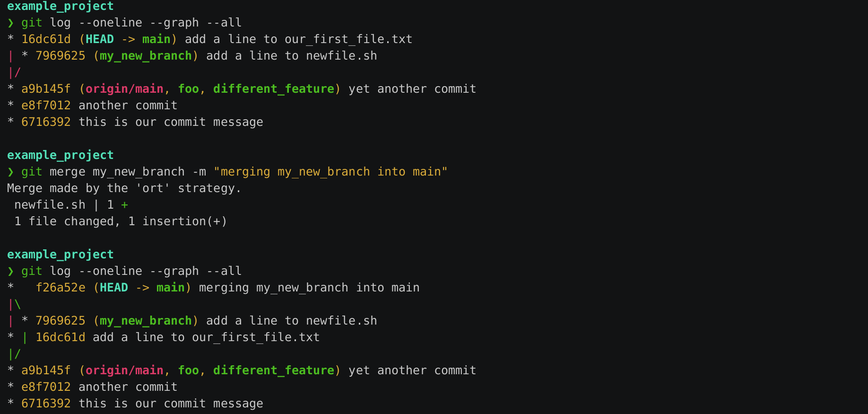This screenshot has width=868, height=414.
Task: Click the git merge command prompt arrow
Action: pyautogui.click(x=10, y=172)
